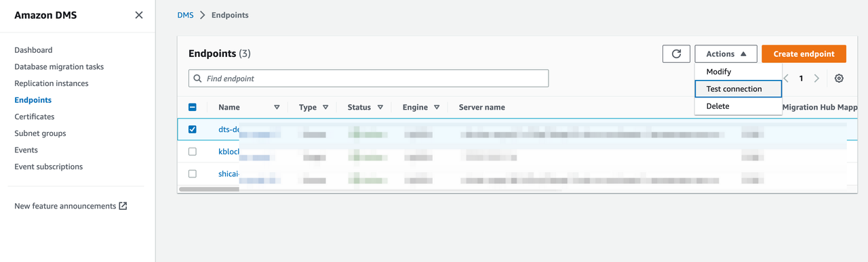This screenshot has width=868, height=262.
Task: Choose Delete from the Actions menu
Action: point(738,106)
